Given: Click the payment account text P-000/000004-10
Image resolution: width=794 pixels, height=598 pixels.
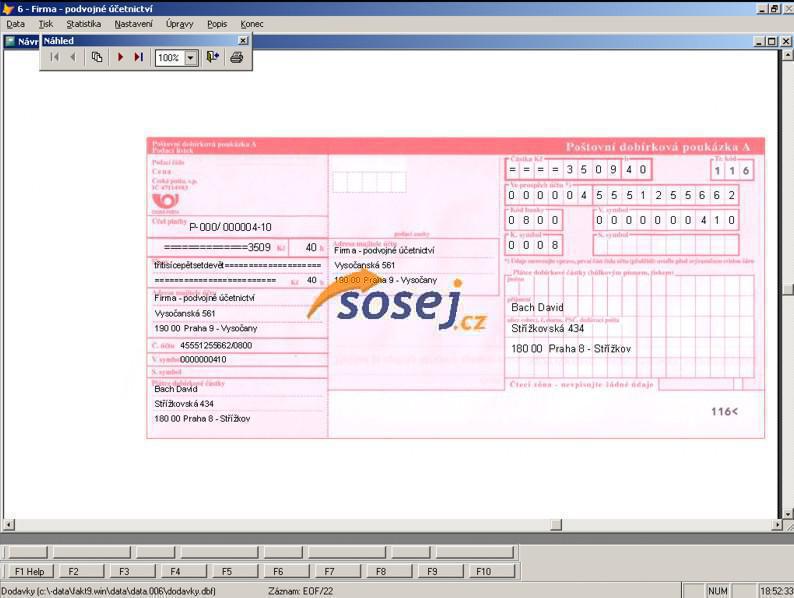Looking at the screenshot, I should [x=230, y=227].
